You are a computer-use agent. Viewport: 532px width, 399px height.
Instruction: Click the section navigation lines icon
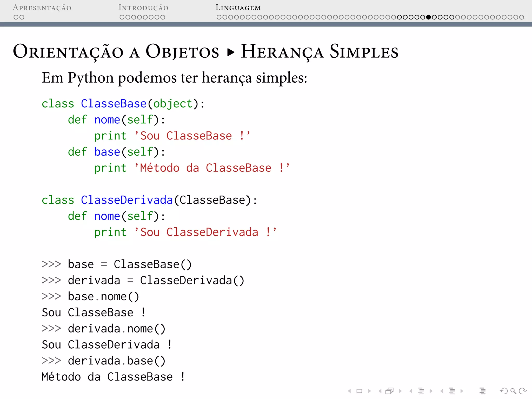452,391
